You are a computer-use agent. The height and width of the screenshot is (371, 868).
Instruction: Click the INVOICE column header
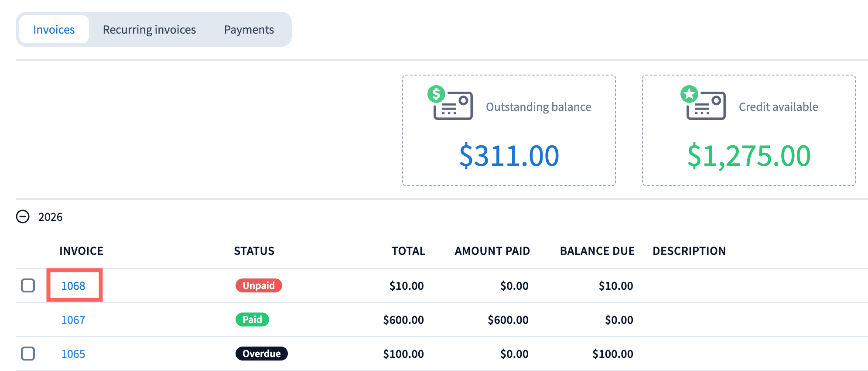[82, 251]
